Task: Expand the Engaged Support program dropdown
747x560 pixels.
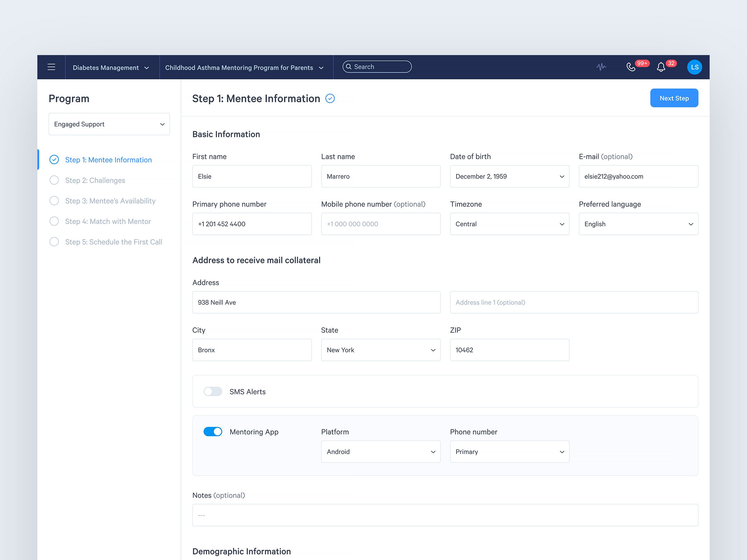Action: (x=109, y=124)
